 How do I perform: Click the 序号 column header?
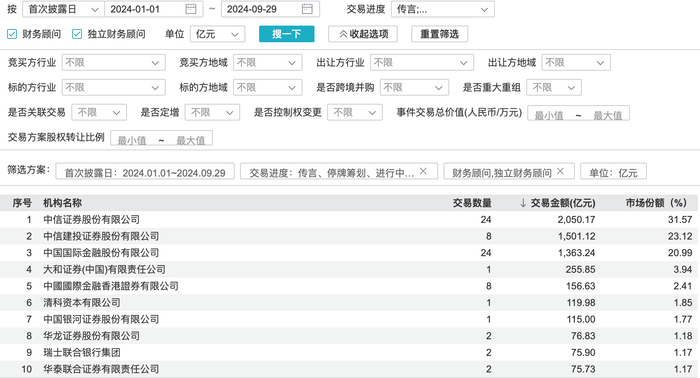pos(22,203)
